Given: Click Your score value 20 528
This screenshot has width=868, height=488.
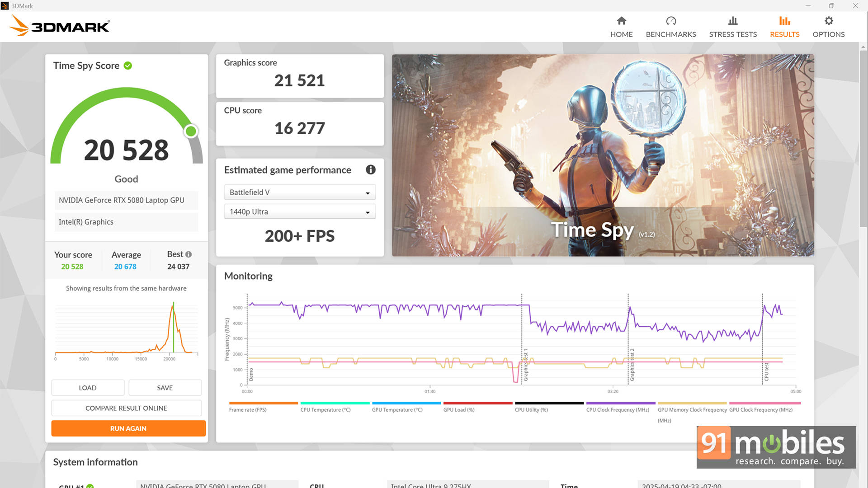Looking at the screenshot, I should tap(72, 267).
